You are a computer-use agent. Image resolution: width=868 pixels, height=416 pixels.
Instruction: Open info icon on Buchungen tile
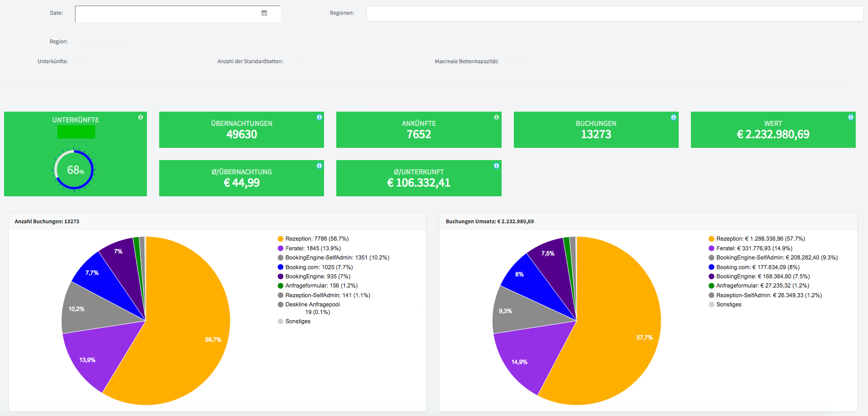(673, 117)
